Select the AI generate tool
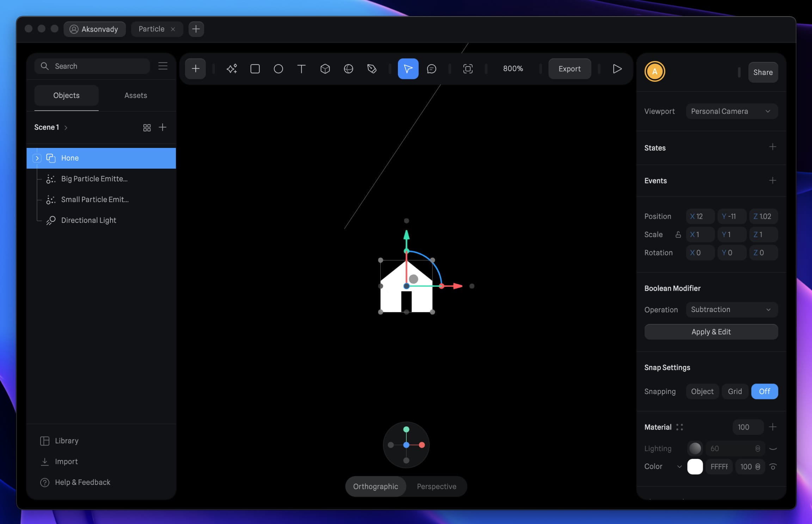The width and height of the screenshot is (812, 524). click(232, 69)
